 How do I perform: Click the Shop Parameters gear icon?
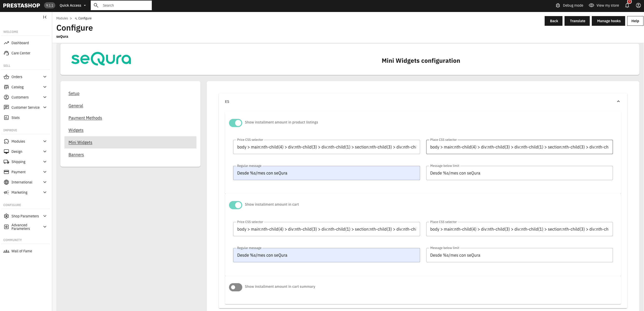tap(6, 216)
